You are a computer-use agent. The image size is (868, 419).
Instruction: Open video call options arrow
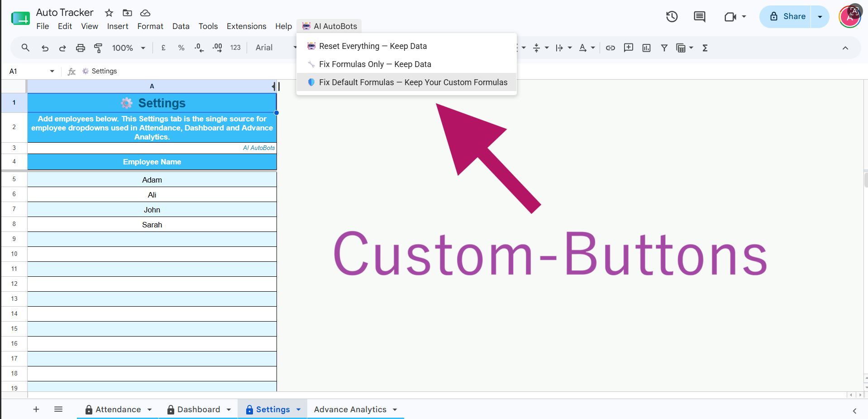coord(744,17)
